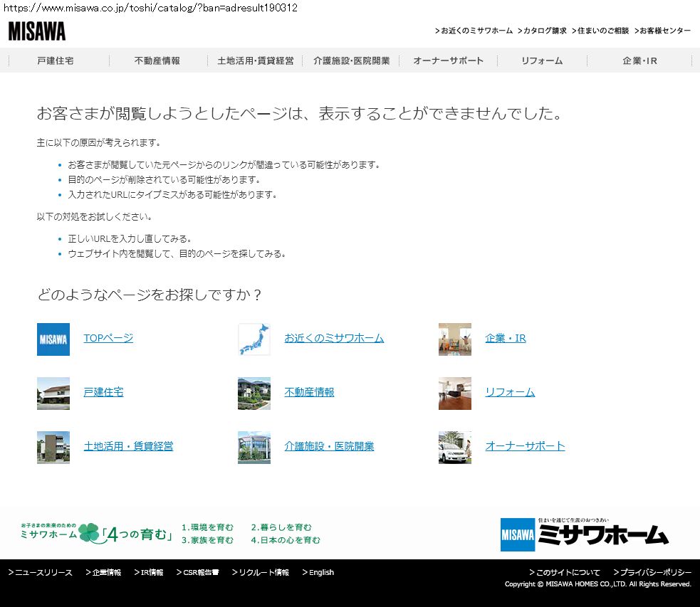
Task: Click the リフォーム interior thumbnail
Action: (x=455, y=394)
